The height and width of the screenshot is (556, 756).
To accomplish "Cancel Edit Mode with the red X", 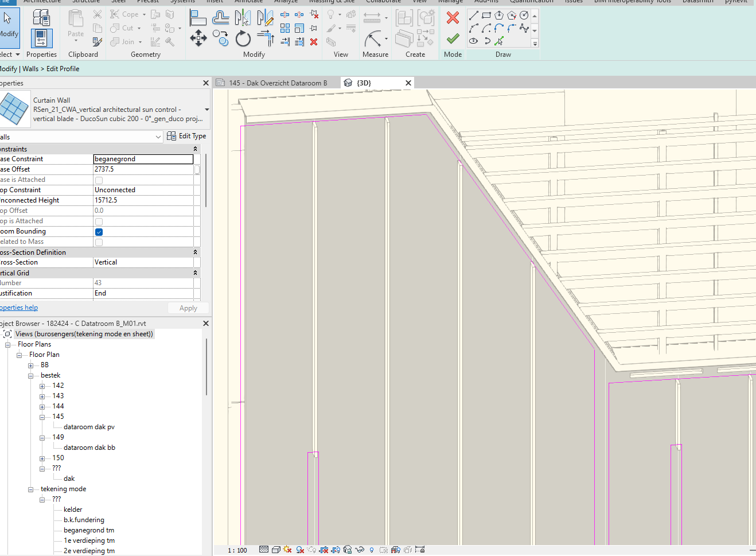I will tap(453, 18).
